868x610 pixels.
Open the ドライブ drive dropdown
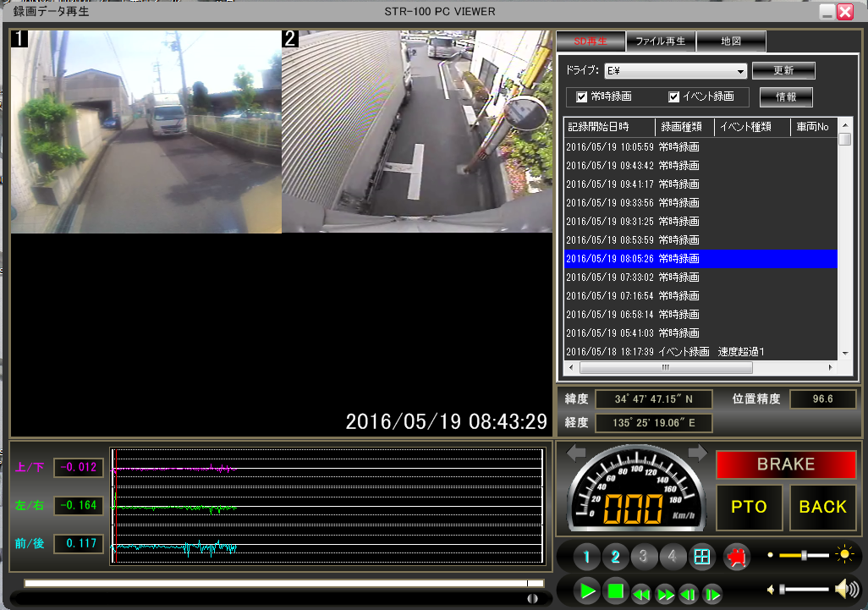(x=740, y=71)
